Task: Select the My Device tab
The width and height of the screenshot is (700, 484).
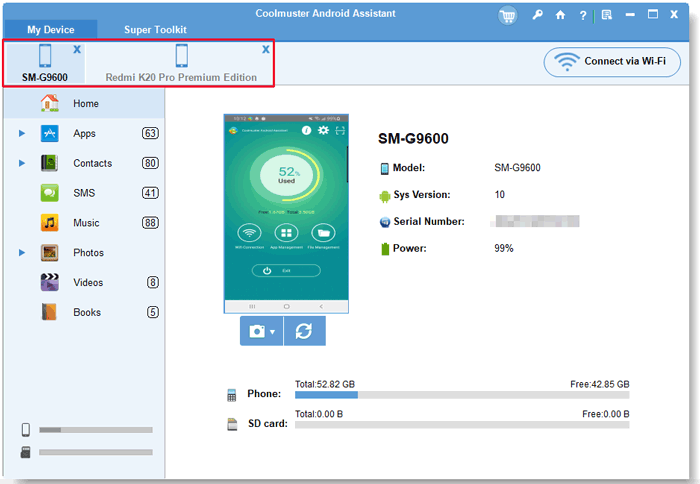Action: [x=50, y=29]
